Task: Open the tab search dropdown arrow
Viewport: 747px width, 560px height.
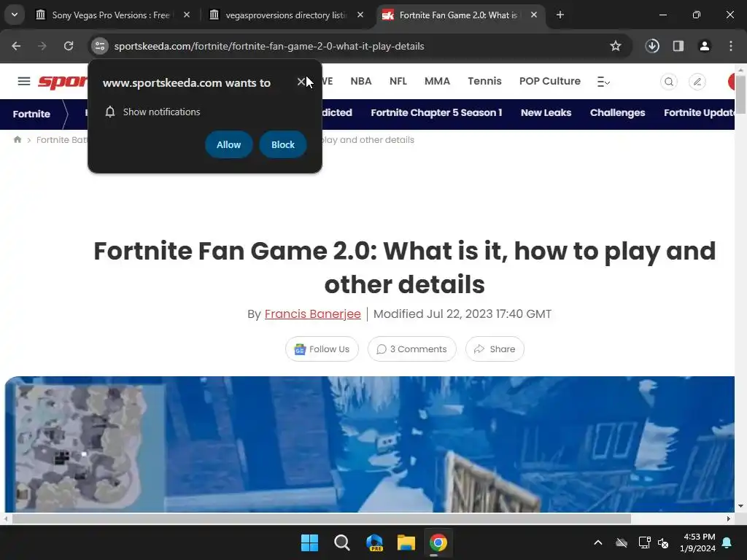Action: pyautogui.click(x=15, y=15)
